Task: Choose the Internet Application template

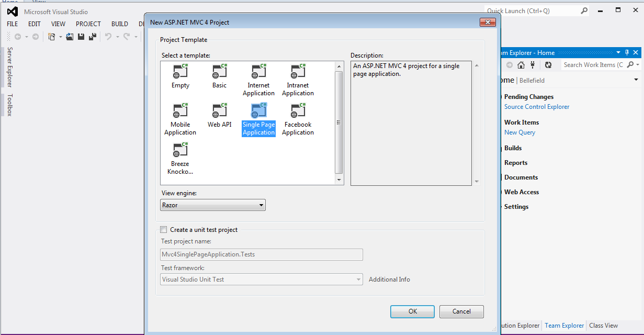Action: (x=258, y=80)
